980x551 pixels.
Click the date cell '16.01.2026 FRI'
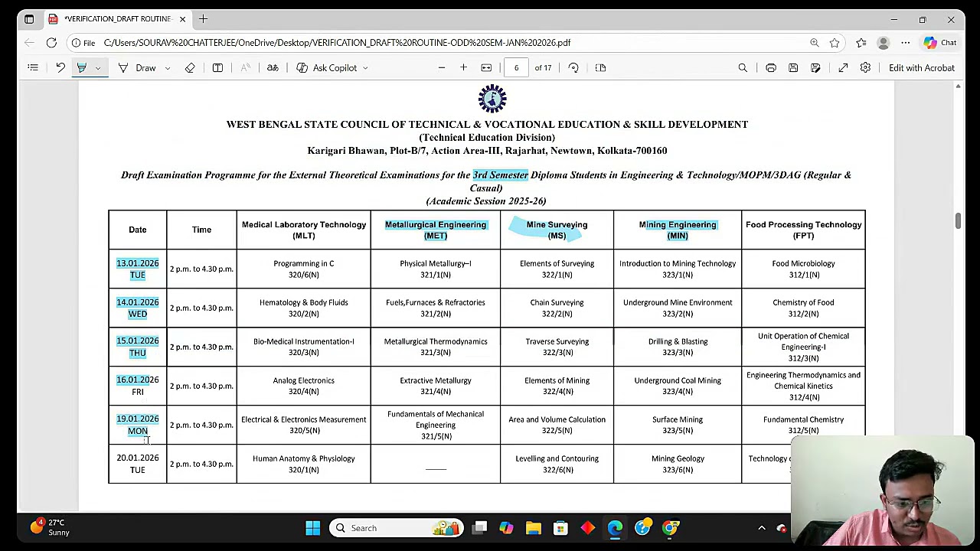click(x=138, y=386)
